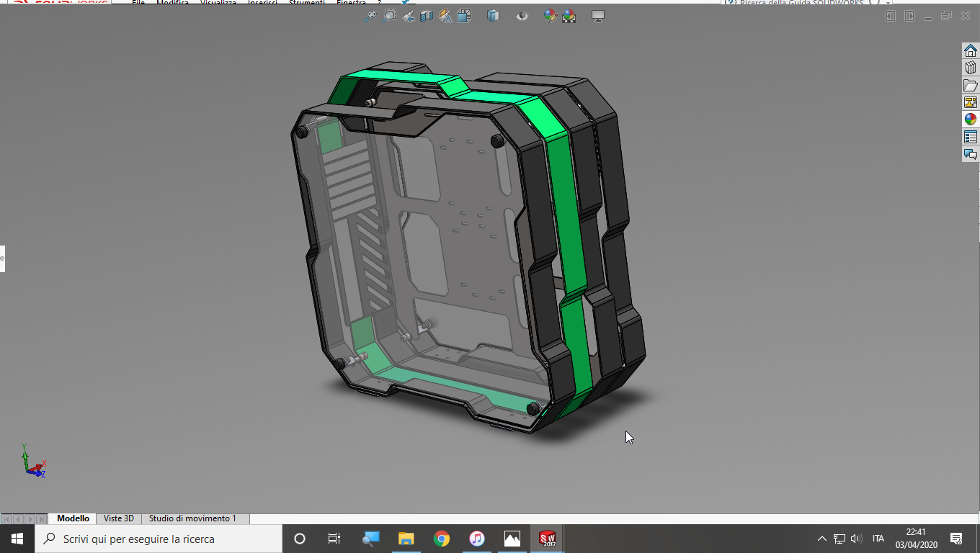Show hidden system tray icons chevron
This screenshot has width=980, height=553.
821,539
